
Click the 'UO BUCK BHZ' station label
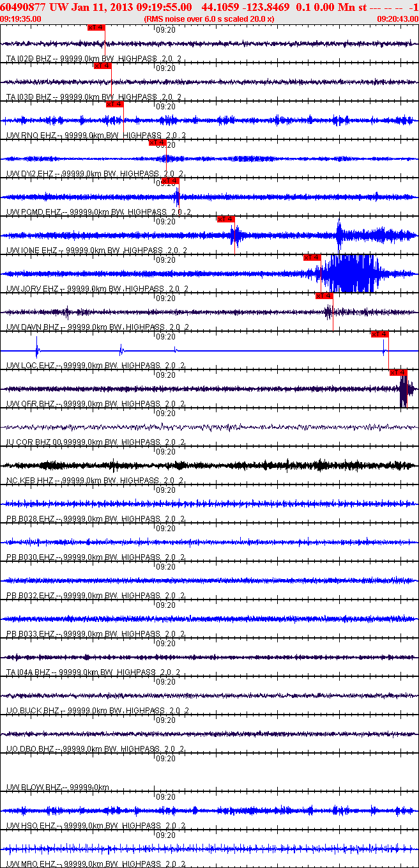pyautogui.click(x=33, y=711)
